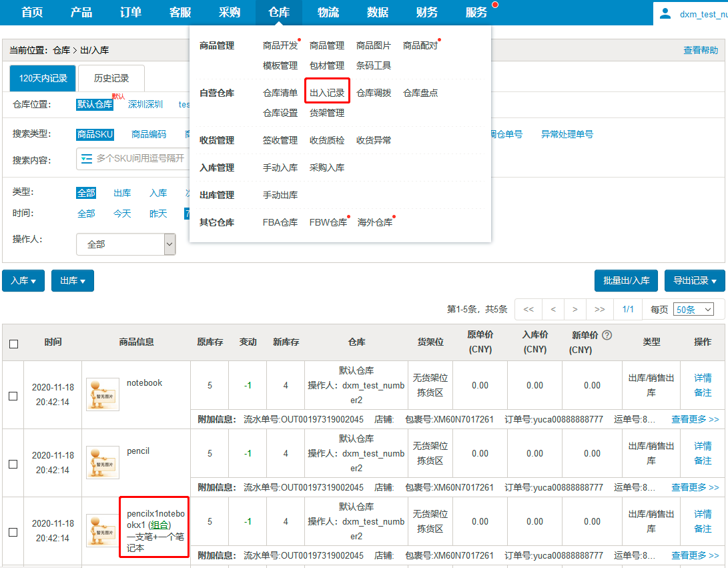Click the help icon beside 新单价
Viewport: 728px width, 568px height.
tap(607, 336)
